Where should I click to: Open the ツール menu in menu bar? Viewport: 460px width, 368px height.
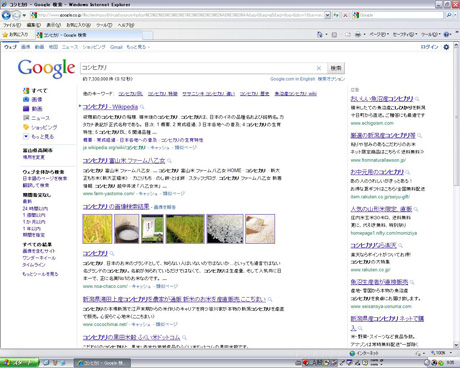104,25
